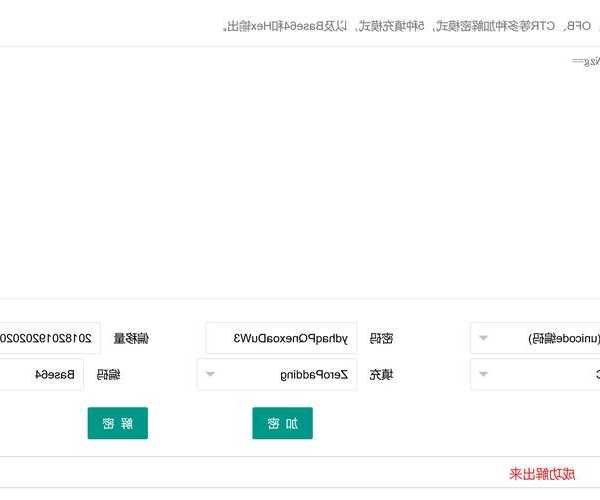Focus the 密码 password input field
Image resolution: width=600 pixels, height=500 pixels.
coord(281,338)
